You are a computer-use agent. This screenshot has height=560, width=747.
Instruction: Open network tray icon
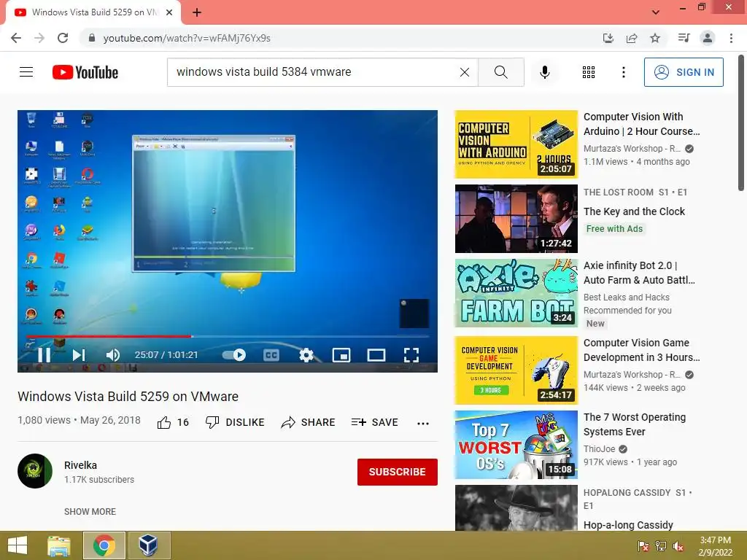pos(660,546)
